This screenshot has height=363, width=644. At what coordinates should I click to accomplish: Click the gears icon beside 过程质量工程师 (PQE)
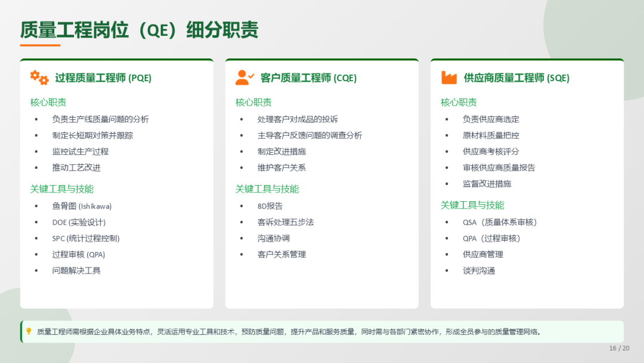39,78
